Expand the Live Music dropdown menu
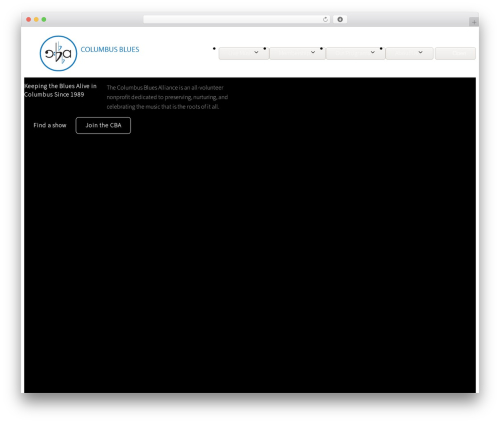The width and height of the screenshot is (500, 423). [x=244, y=53]
